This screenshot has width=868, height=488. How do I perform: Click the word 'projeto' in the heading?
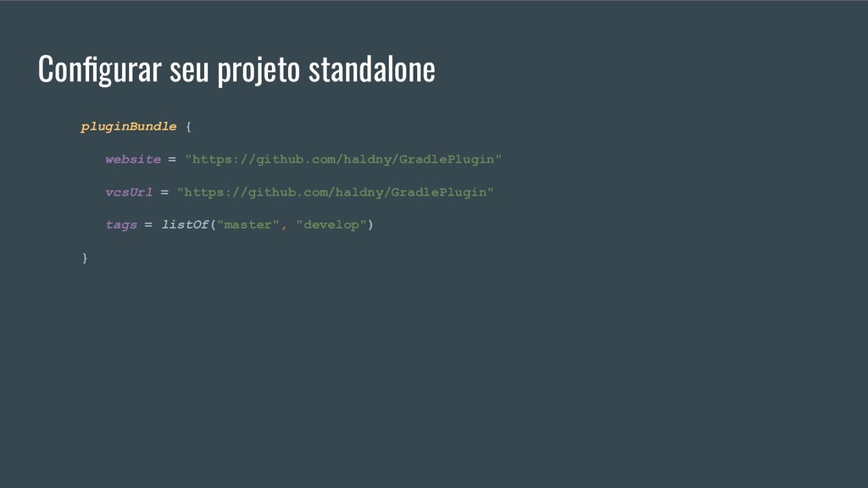point(259,71)
